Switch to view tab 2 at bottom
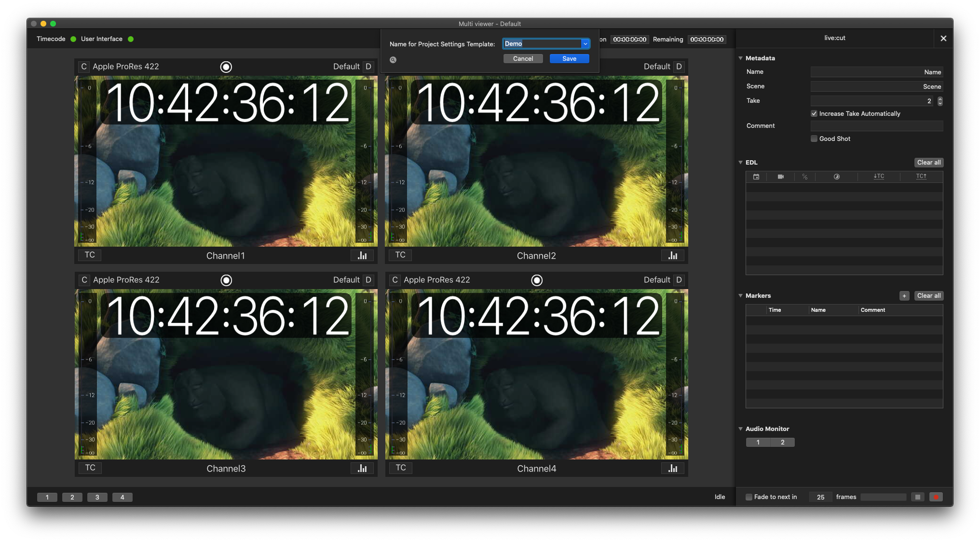 pyautogui.click(x=72, y=497)
